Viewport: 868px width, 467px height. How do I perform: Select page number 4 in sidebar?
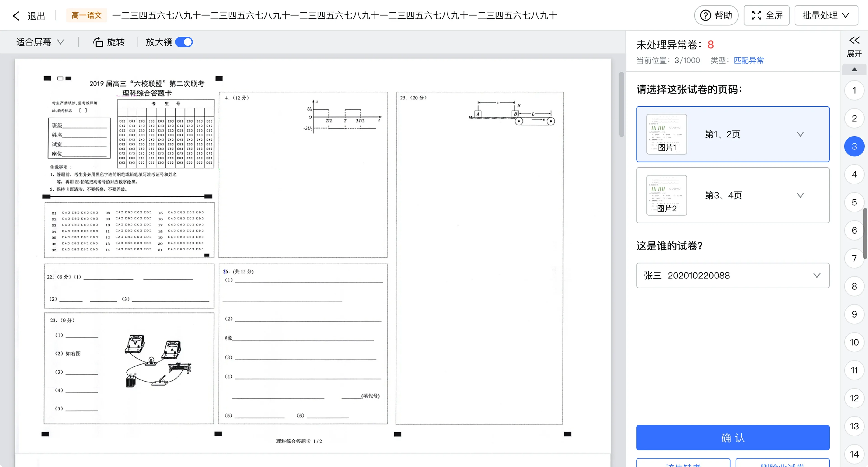pos(854,174)
